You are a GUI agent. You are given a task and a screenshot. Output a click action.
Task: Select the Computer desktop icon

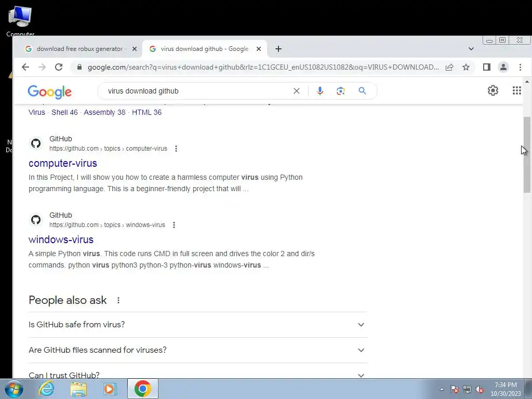click(20, 21)
